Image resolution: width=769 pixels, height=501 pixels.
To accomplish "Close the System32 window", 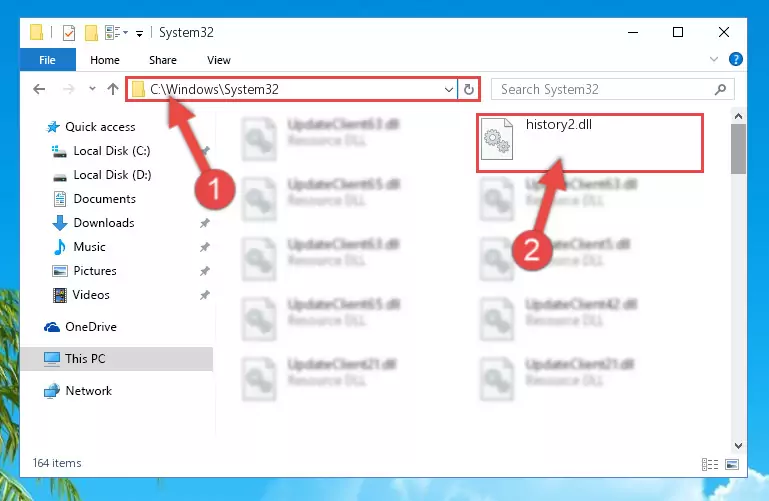I will (x=723, y=32).
